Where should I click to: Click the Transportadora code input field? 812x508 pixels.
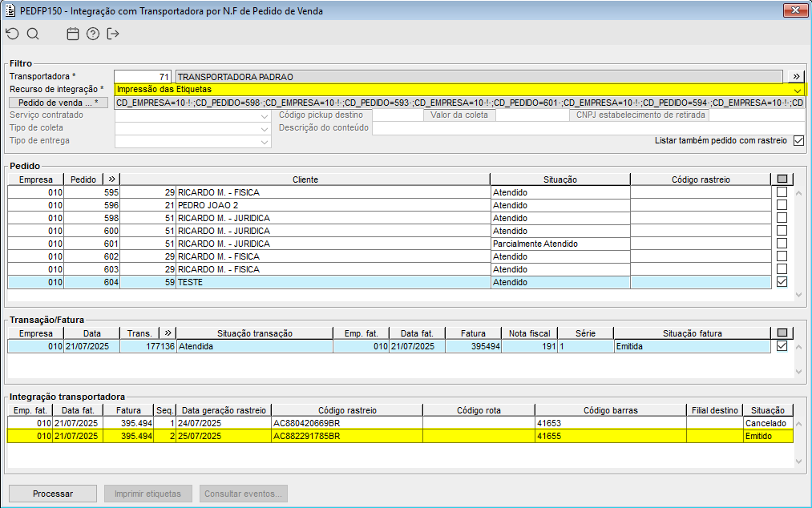point(143,77)
